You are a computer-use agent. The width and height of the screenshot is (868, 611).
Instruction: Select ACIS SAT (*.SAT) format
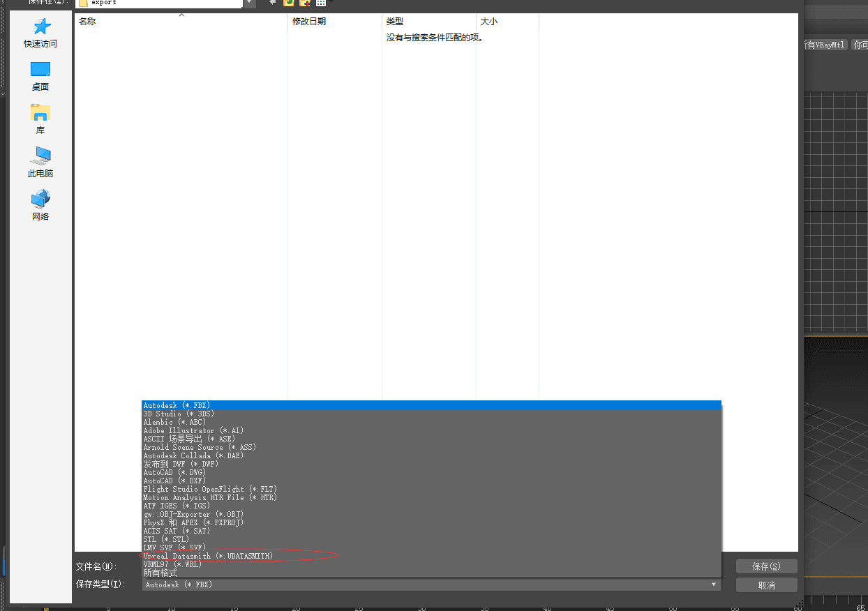[x=431, y=531]
